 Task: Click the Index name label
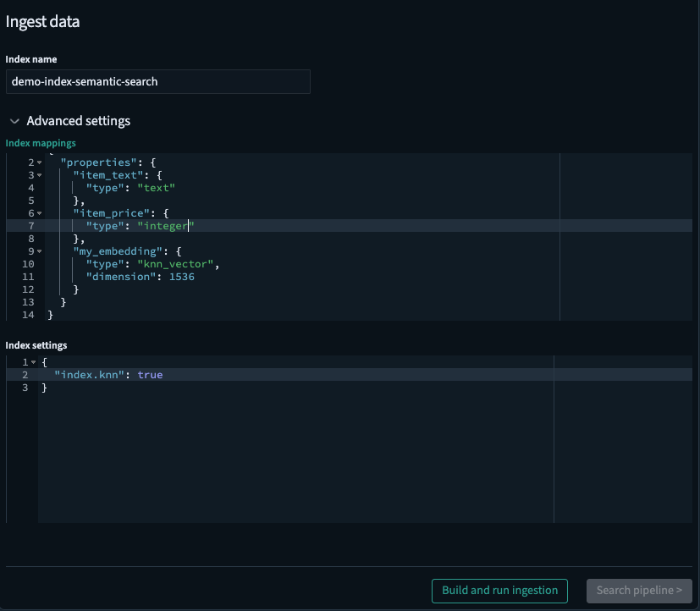click(30, 59)
